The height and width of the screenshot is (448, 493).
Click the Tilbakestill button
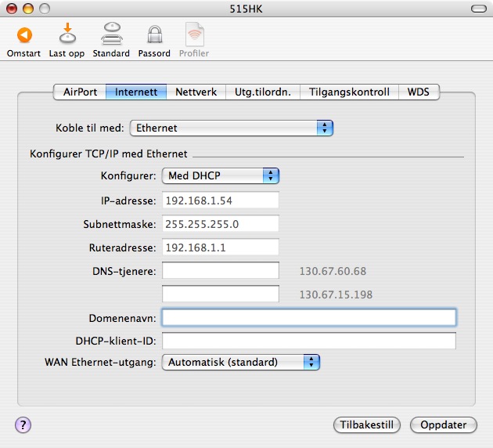coord(366,425)
